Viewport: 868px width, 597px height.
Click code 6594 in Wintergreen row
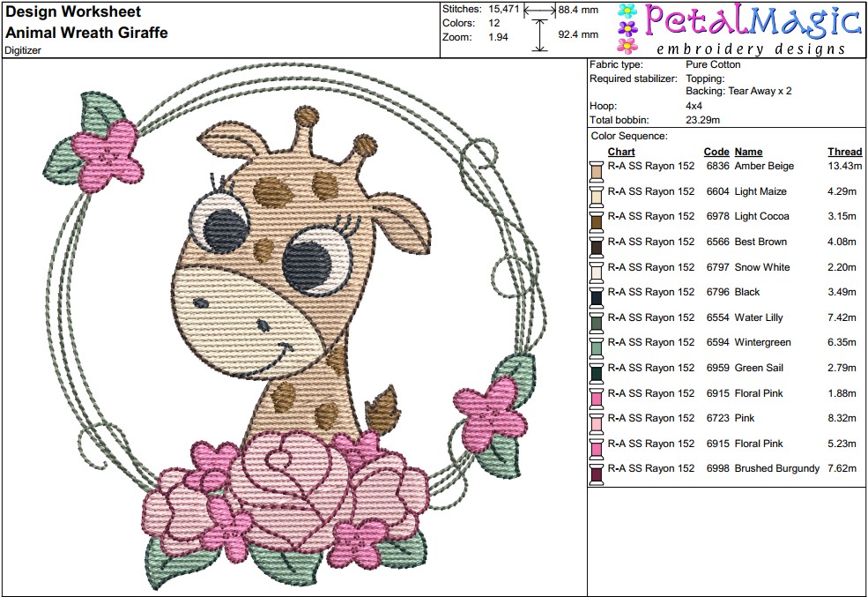tap(717, 343)
